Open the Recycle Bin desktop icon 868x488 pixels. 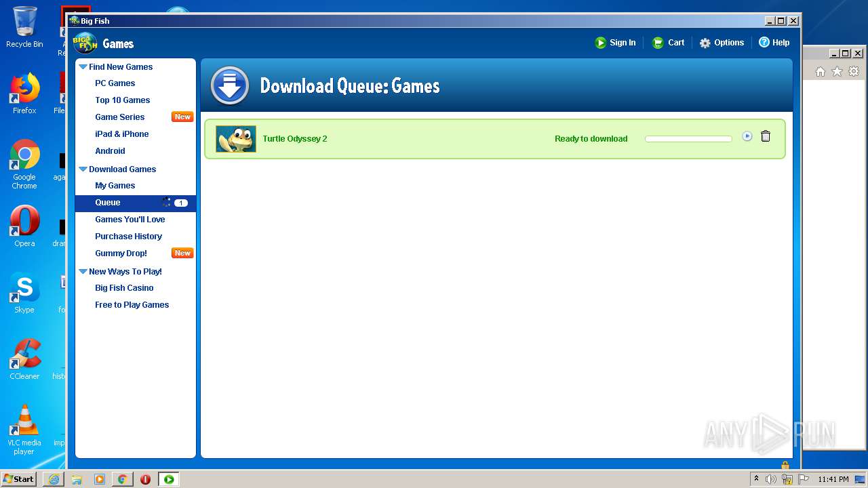click(24, 27)
